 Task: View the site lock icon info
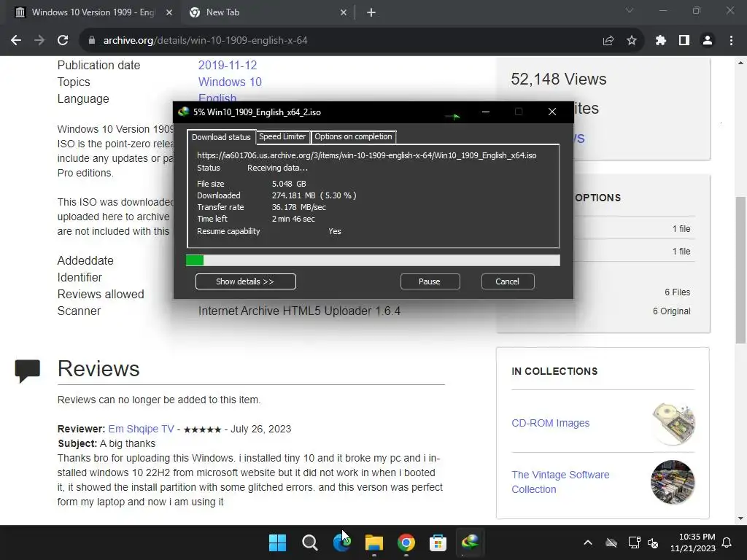(x=92, y=41)
